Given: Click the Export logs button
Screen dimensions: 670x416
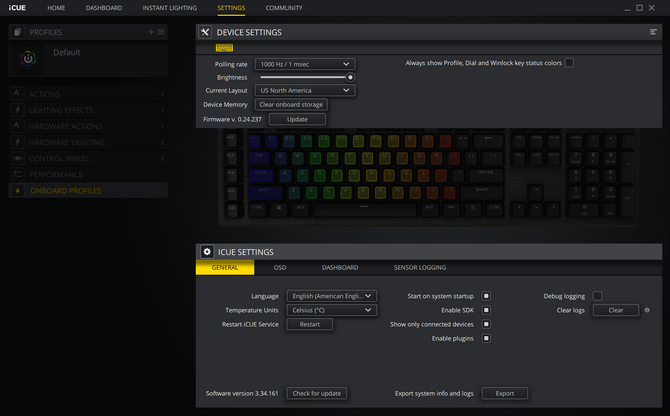Looking at the screenshot, I should pos(505,393).
